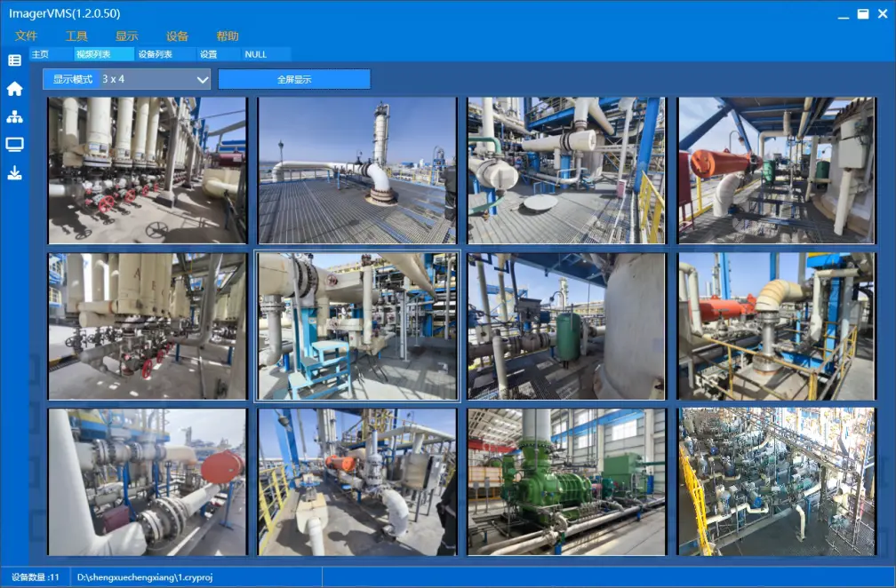Switch to the 主页 tab
The height and width of the screenshot is (588, 896).
40,54
